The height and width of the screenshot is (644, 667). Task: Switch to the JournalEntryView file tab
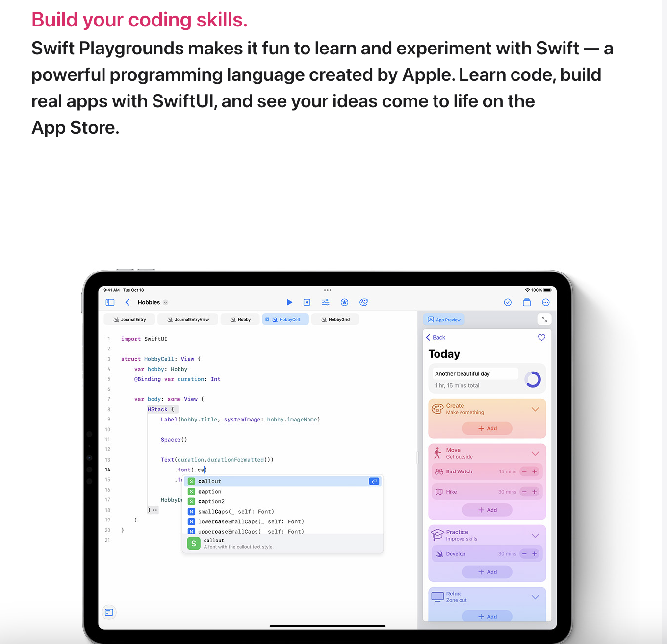point(188,320)
